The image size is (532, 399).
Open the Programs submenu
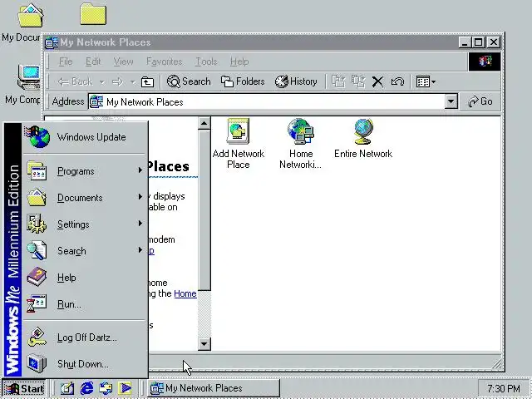point(85,171)
